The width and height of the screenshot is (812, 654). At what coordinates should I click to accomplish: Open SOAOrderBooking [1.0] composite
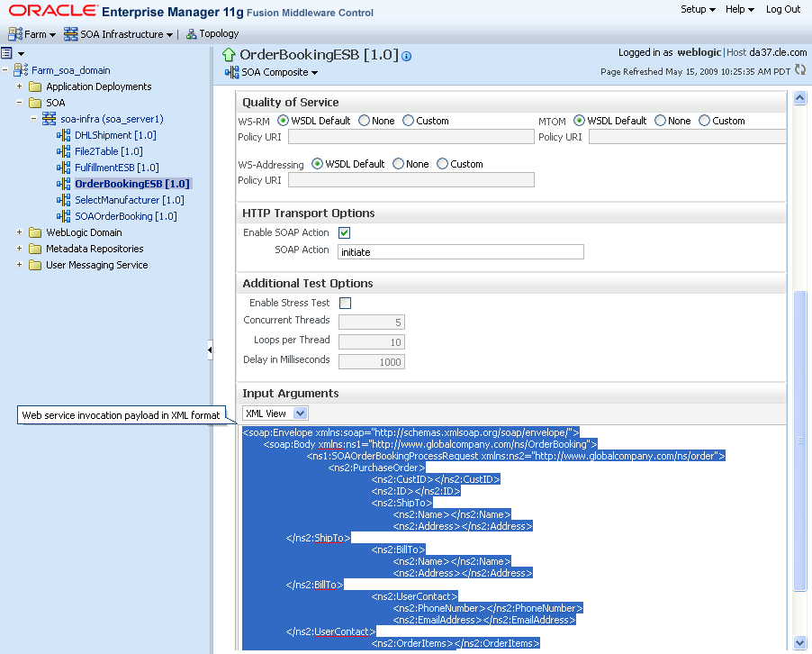tap(126, 216)
